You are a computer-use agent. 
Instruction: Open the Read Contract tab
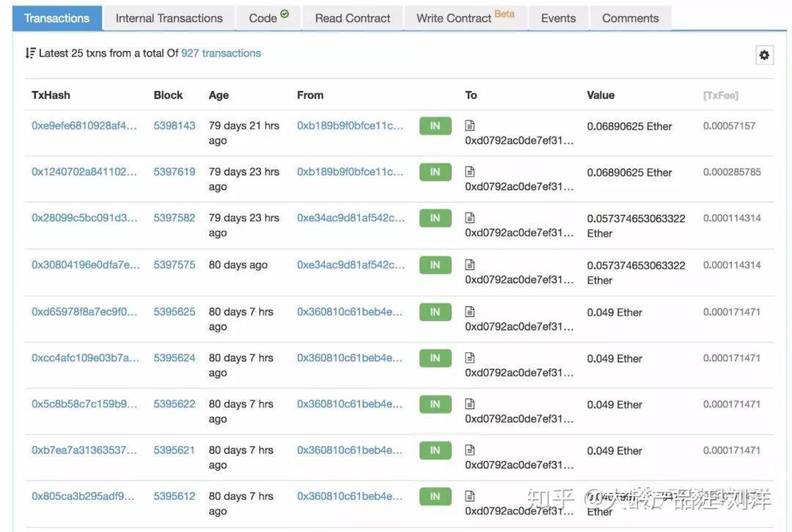coord(353,18)
